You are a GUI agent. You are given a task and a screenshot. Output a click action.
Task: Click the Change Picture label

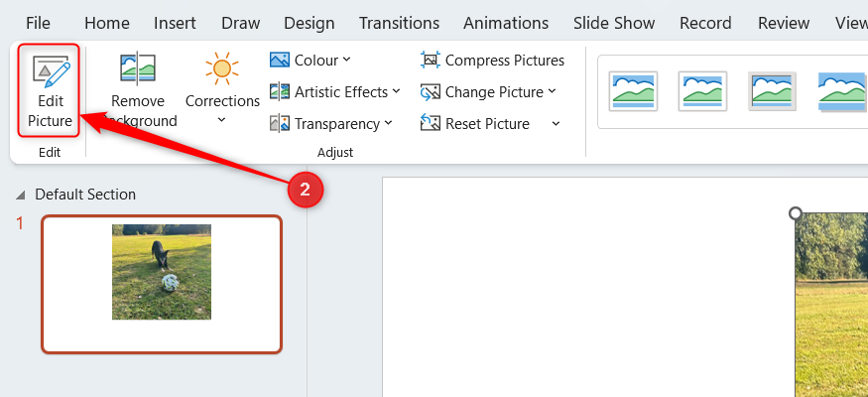point(494,91)
